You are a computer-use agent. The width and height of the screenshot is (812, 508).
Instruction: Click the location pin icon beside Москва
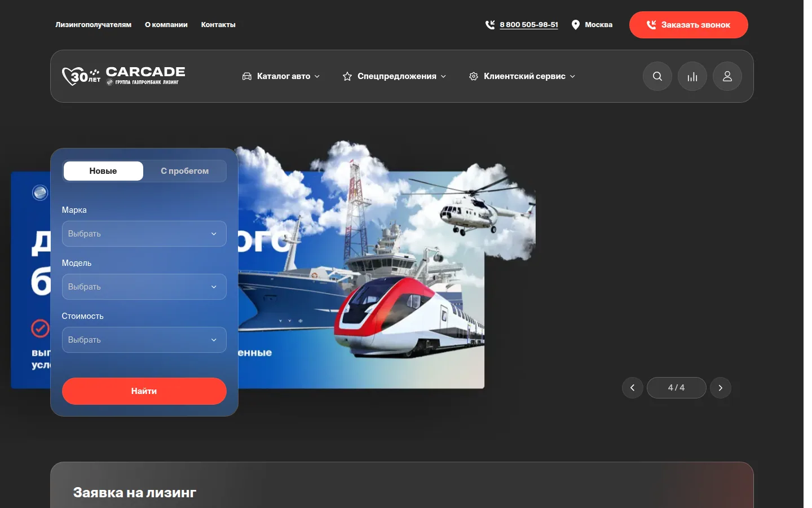(576, 25)
